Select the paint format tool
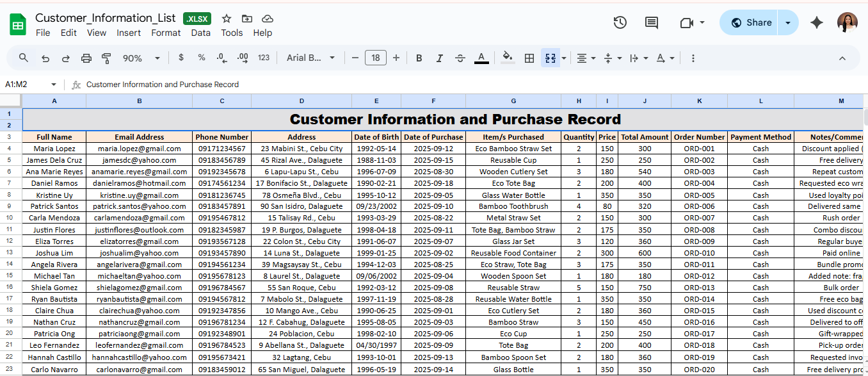The width and height of the screenshot is (868, 376). point(106,58)
